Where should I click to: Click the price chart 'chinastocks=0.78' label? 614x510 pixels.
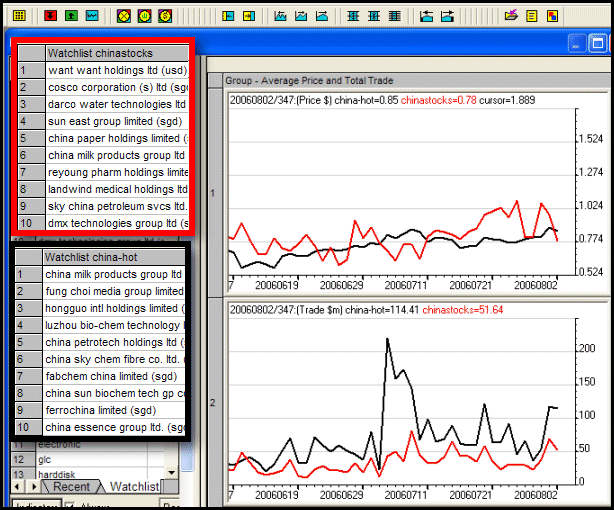point(439,100)
